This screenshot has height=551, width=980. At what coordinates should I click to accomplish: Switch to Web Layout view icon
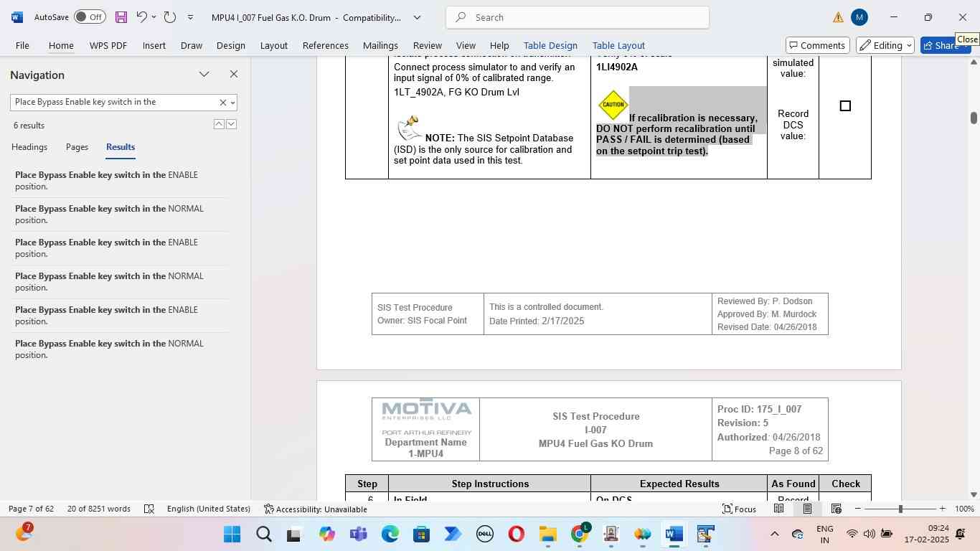836,509
